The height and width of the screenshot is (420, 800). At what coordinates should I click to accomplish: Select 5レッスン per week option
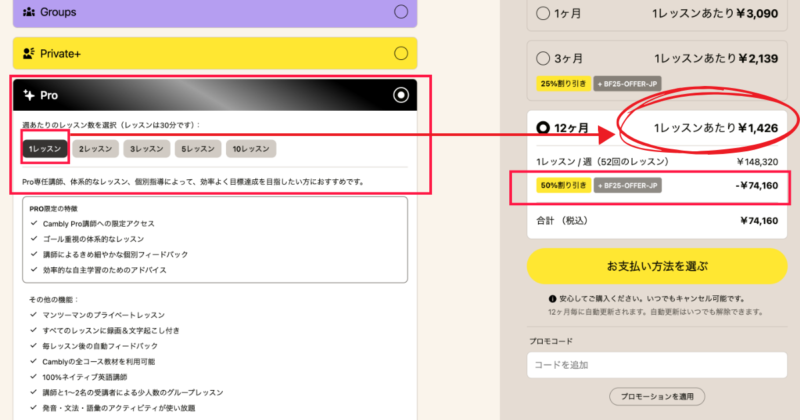point(195,149)
